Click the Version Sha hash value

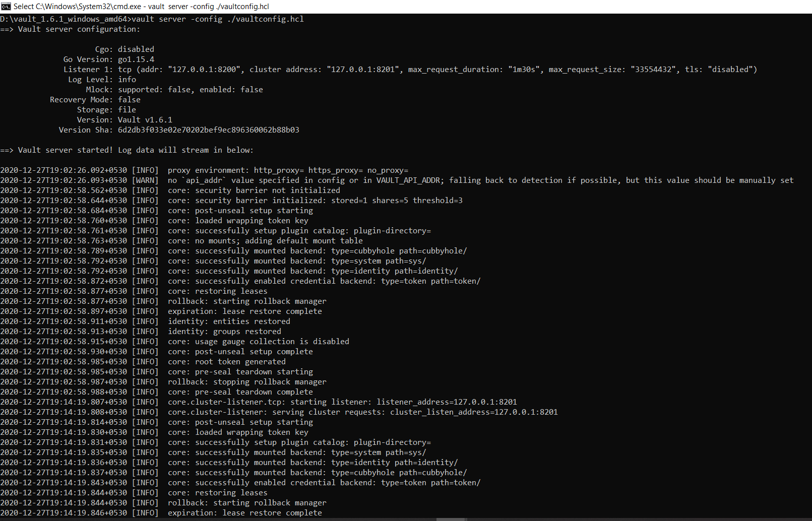click(209, 130)
